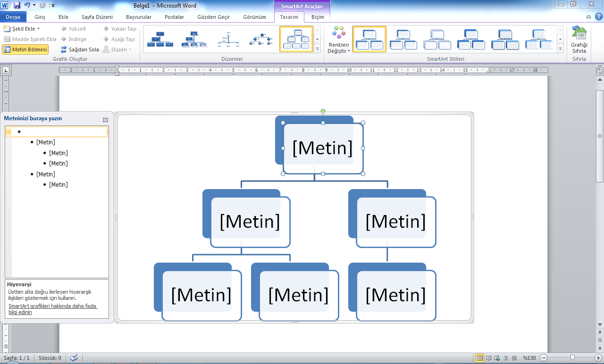Open the Renkleri Değiştir color menu

pyautogui.click(x=339, y=40)
